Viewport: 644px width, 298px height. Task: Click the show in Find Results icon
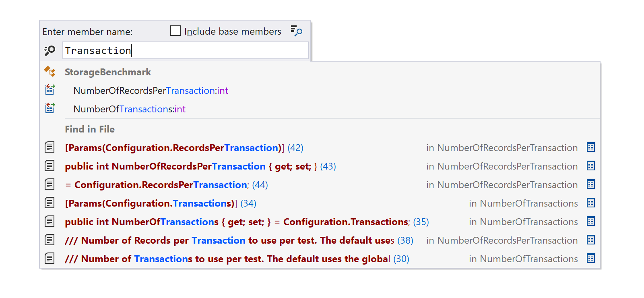pyautogui.click(x=297, y=31)
